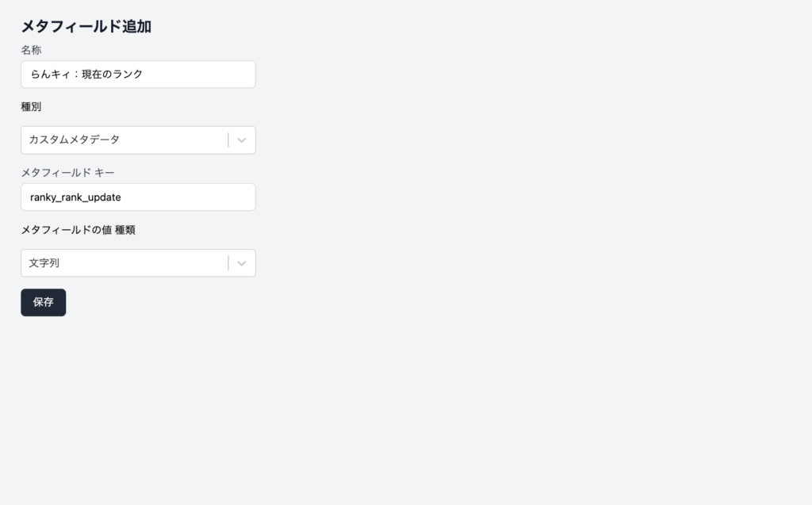Open the 種別 dropdown showing カスタムメタデータ
Image resolution: width=812 pixels, height=505 pixels.
tap(127, 140)
